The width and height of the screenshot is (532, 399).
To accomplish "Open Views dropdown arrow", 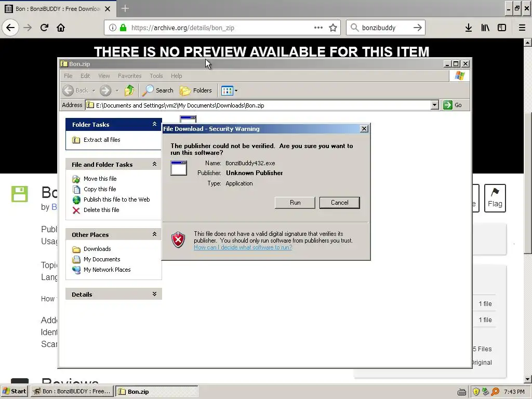I will coord(236,90).
